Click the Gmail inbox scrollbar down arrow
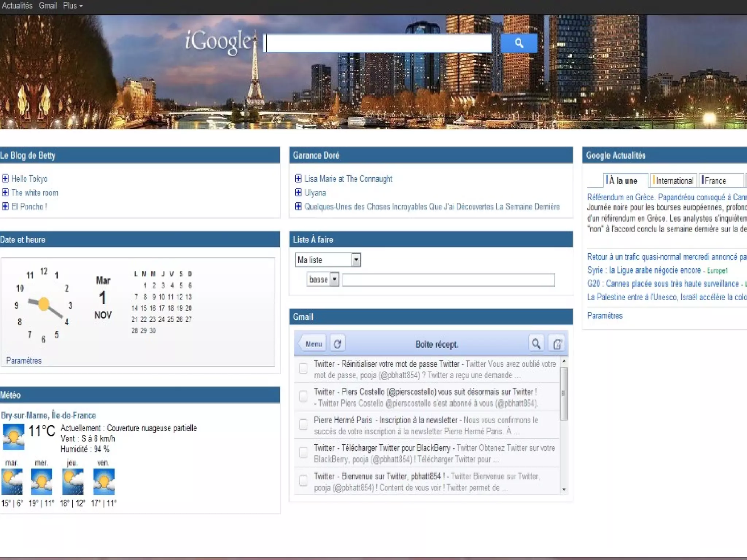This screenshot has height=560, width=747. [x=564, y=490]
